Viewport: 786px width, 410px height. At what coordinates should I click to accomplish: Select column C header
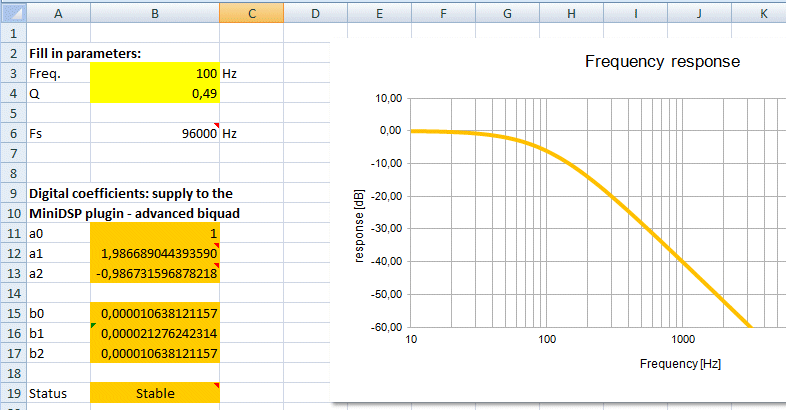tap(252, 12)
